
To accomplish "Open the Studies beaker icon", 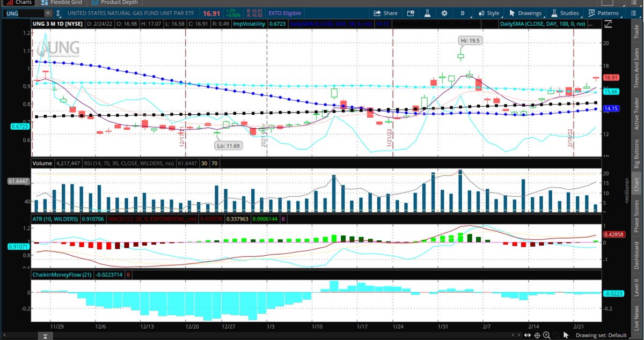I will point(554,13).
